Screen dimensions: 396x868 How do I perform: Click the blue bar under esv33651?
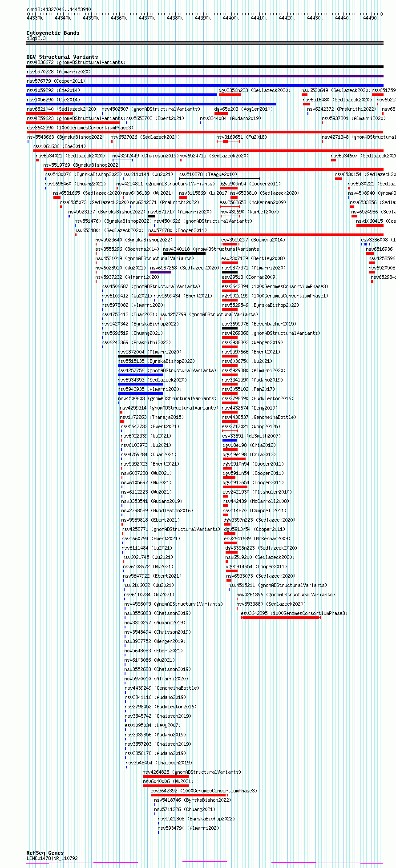click(230, 440)
